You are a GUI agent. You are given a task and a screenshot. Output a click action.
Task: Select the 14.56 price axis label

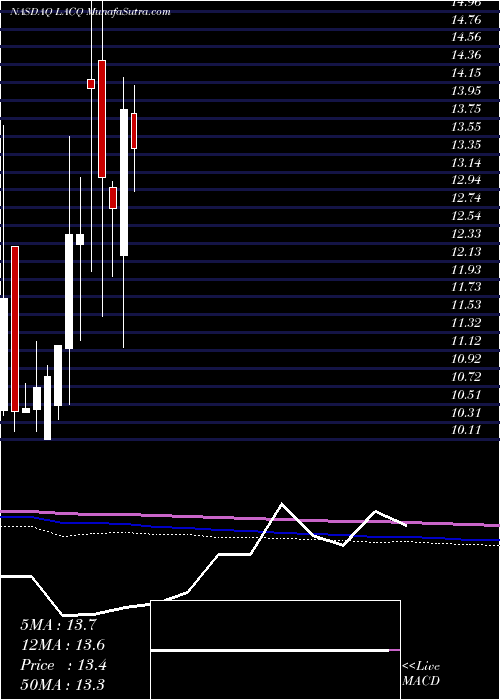pyautogui.click(x=466, y=38)
